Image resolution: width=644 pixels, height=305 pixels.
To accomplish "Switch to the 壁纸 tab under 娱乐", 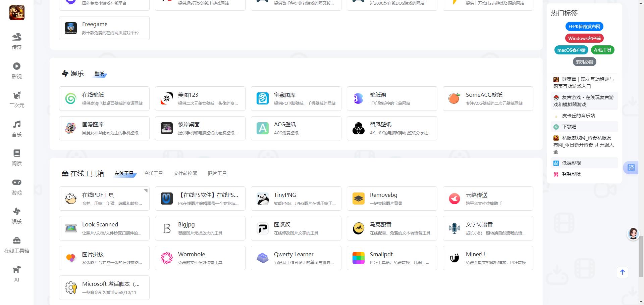I will (x=99, y=74).
